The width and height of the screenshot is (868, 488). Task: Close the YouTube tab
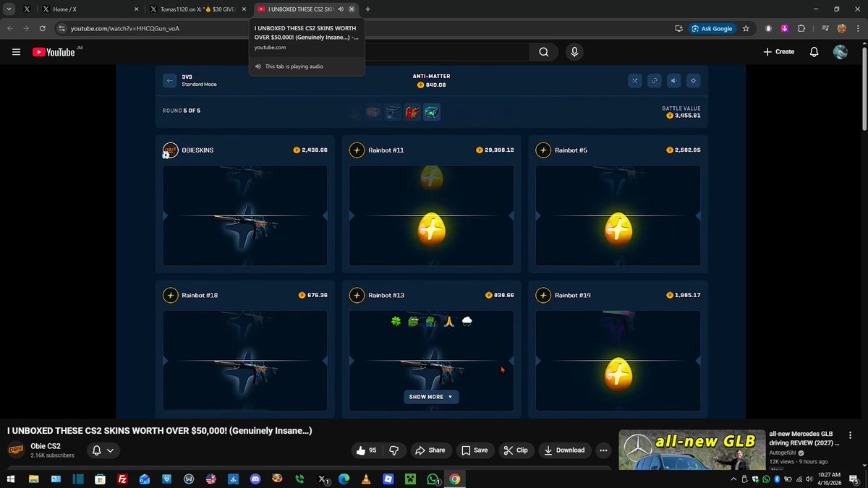click(352, 9)
